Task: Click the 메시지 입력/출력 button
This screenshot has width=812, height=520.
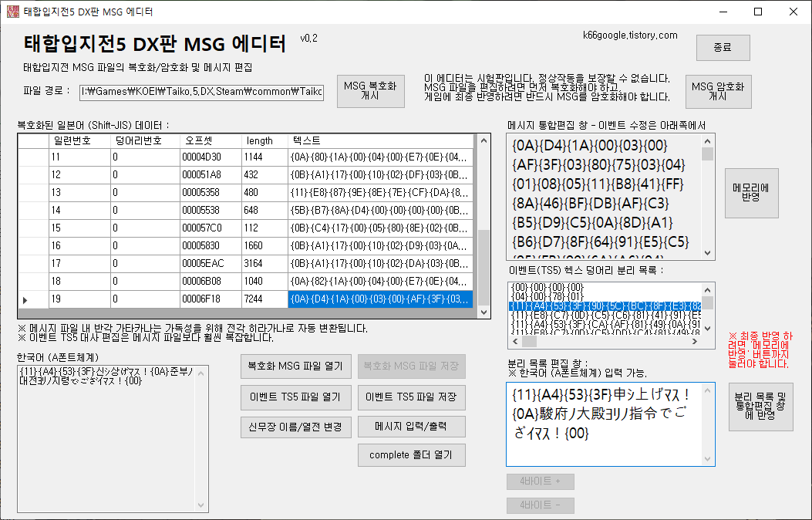Action: tap(411, 426)
